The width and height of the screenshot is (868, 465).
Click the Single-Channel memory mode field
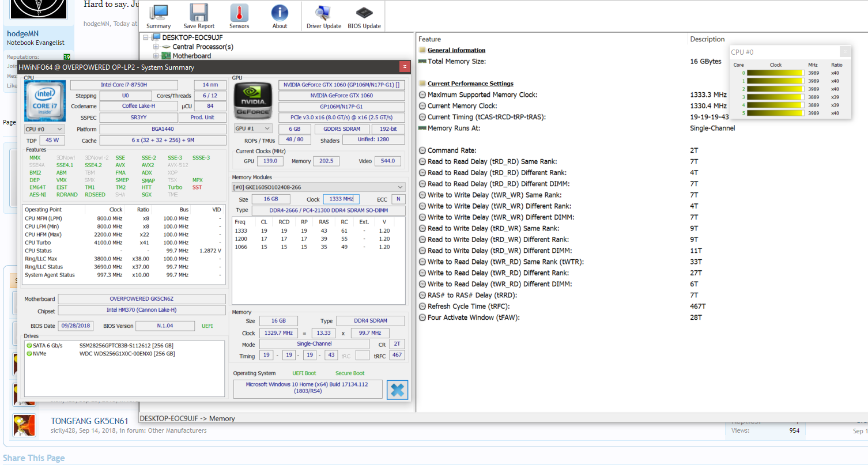[x=314, y=344]
